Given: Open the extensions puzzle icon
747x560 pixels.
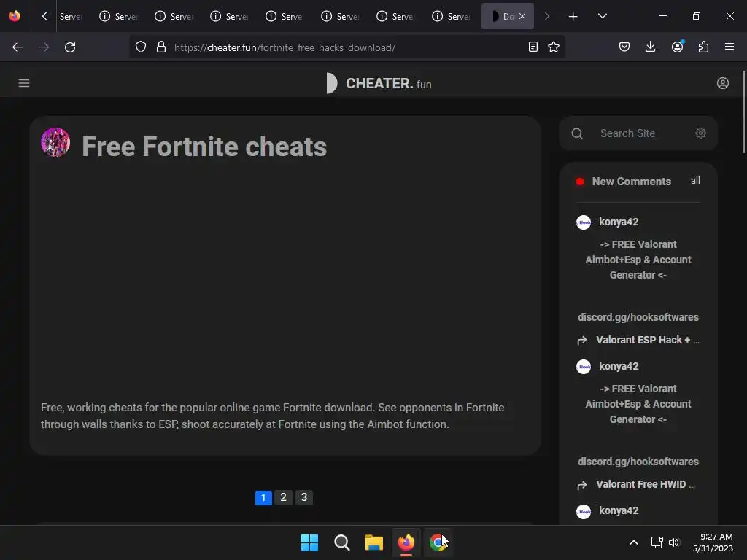Looking at the screenshot, I should click(704, 47).
